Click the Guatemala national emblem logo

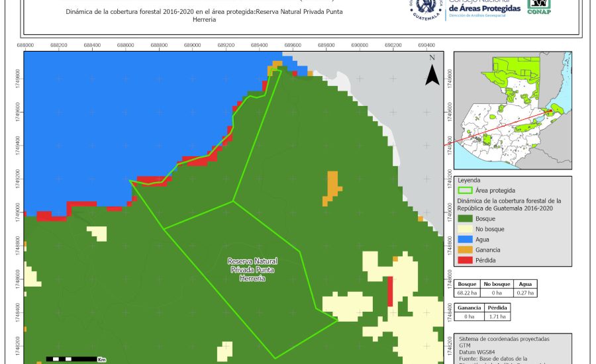point(425,8)
